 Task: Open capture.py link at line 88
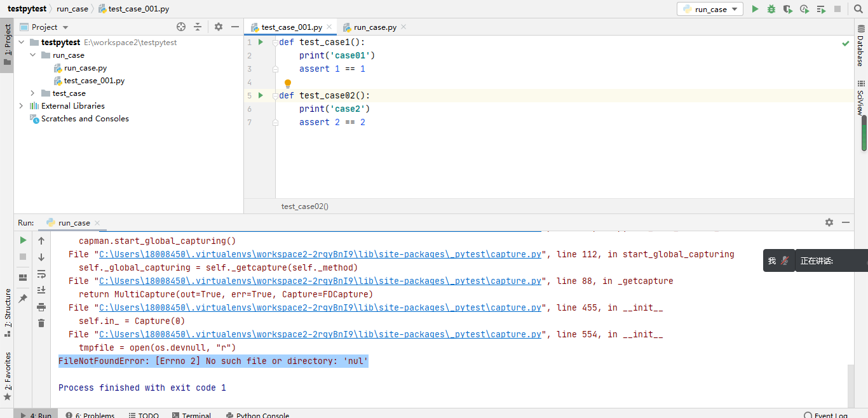point(320,281)
